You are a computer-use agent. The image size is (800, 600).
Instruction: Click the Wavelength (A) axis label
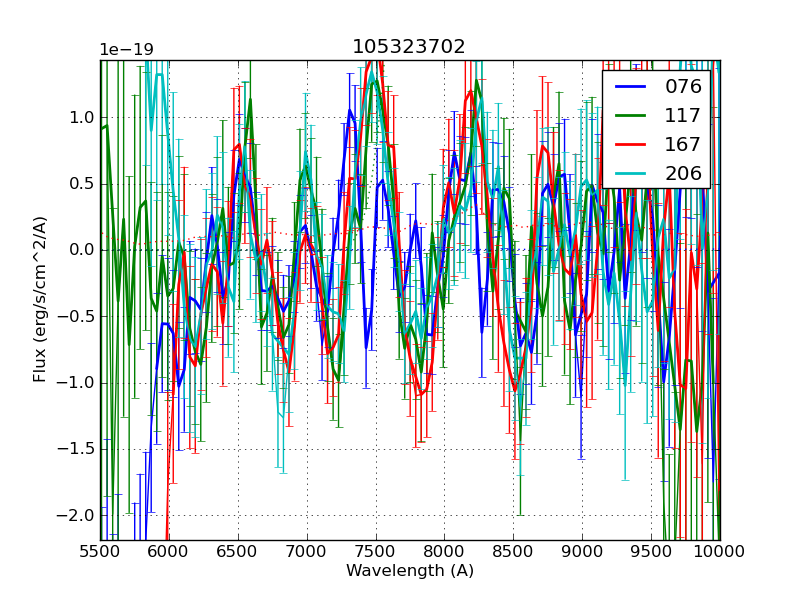tap(410, 571)
